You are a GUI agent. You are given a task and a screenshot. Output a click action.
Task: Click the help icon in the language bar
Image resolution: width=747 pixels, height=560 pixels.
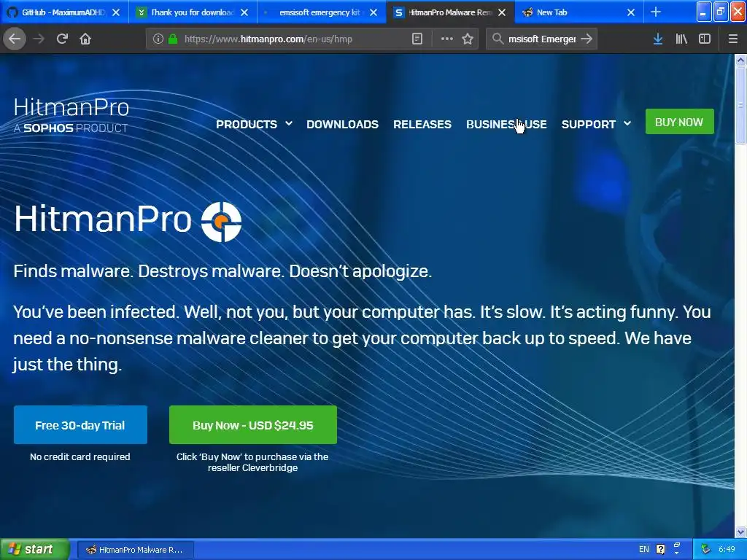(x=660, y=549)
